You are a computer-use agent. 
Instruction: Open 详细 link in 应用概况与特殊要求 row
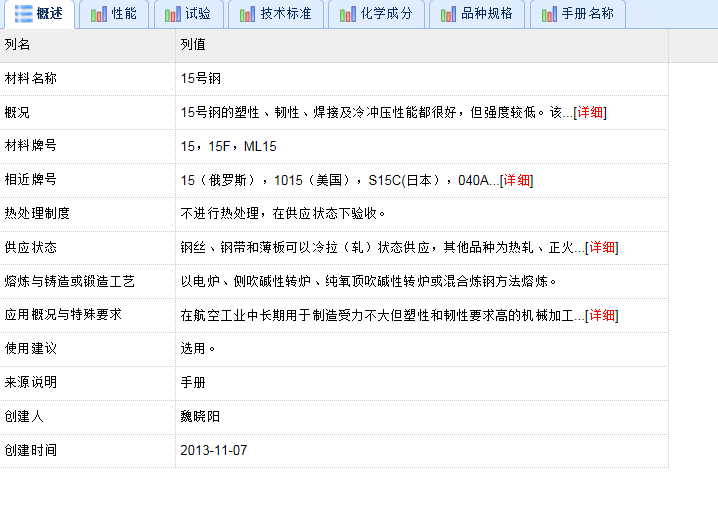602,315
